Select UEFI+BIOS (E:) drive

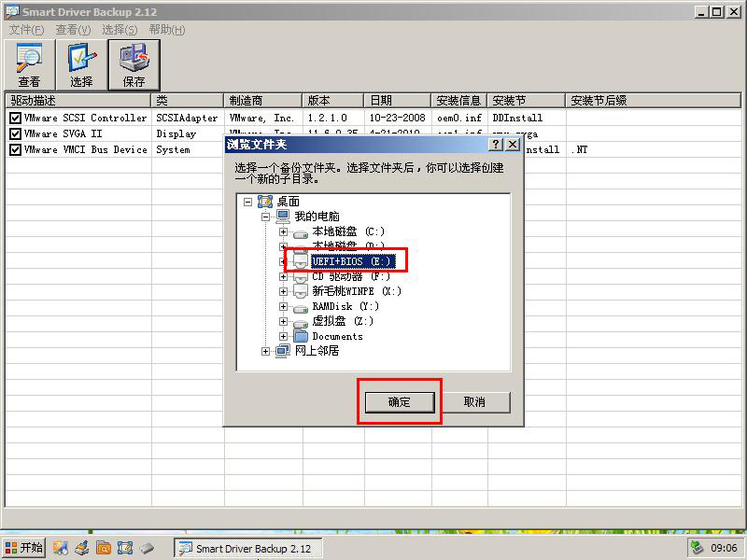coord(353,261)
